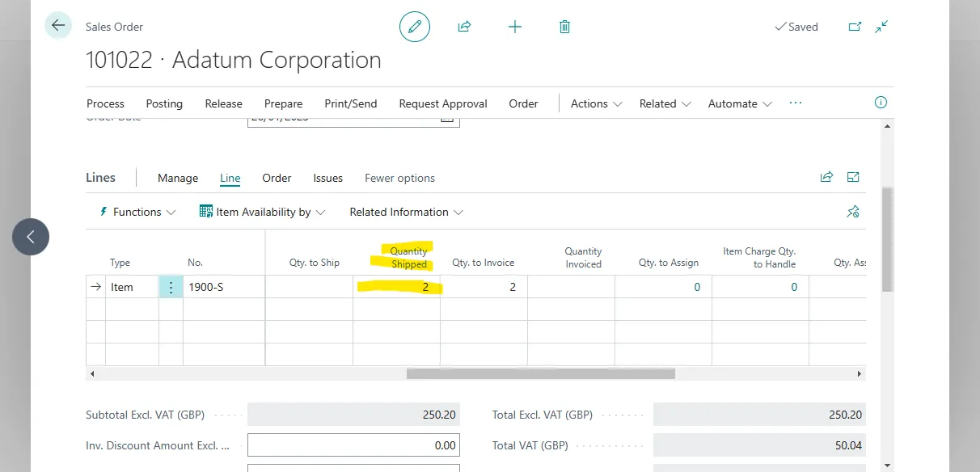The height and width of the screenshot is (472, 980).
Task: Click the Type column header
Action: [120, 263]
